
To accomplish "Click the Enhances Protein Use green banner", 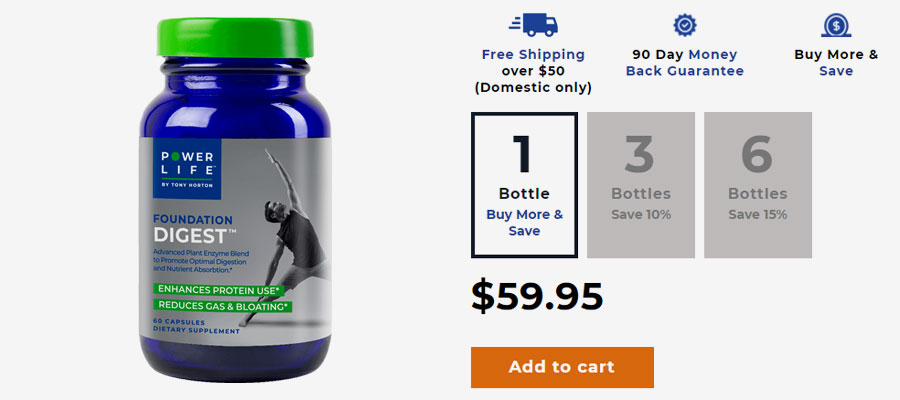I will [219, 289].
